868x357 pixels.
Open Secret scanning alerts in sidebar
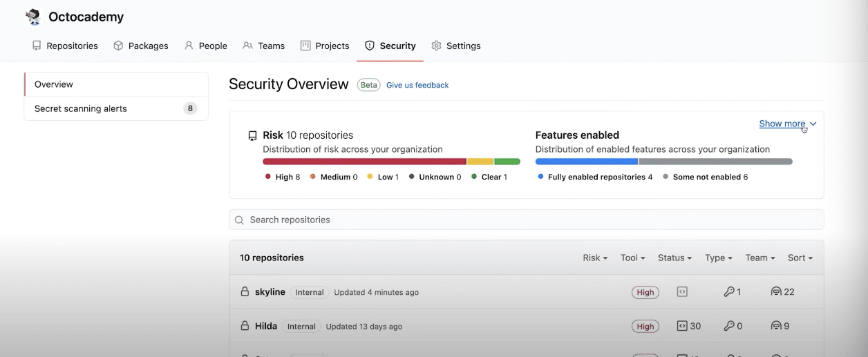116,108
